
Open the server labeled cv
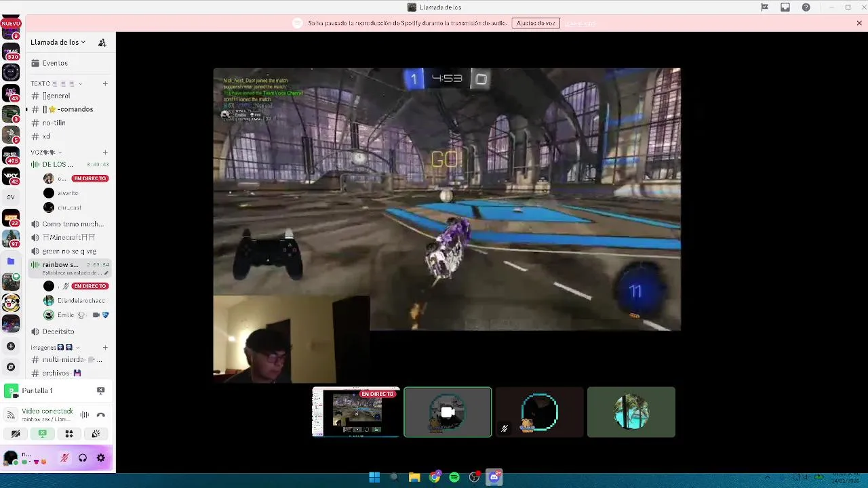[x=11, y=197]
